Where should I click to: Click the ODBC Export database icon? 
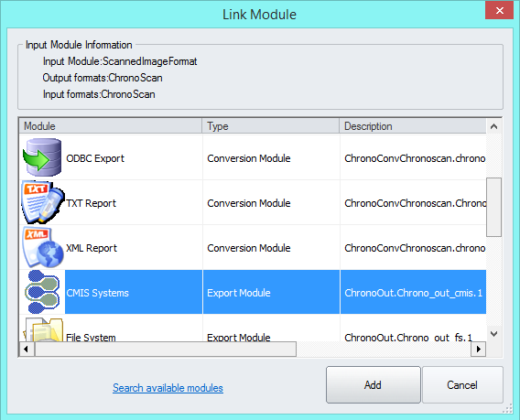click(x=42, y=157)
